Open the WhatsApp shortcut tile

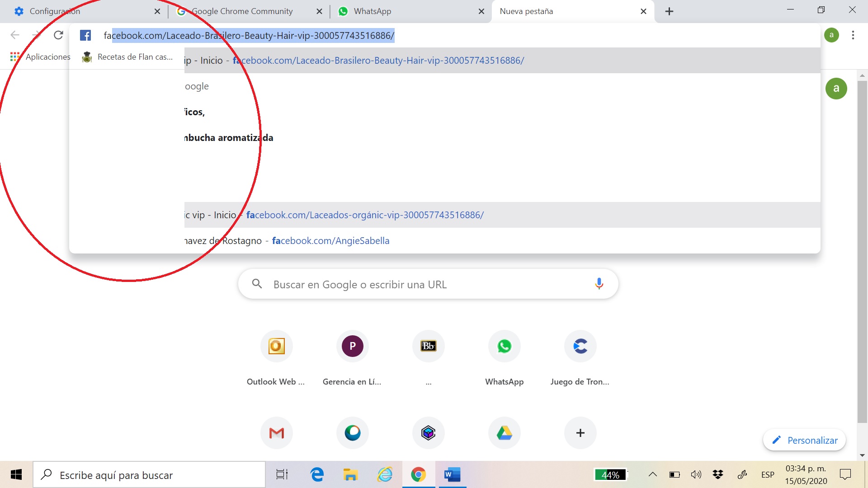pos(504,347)
